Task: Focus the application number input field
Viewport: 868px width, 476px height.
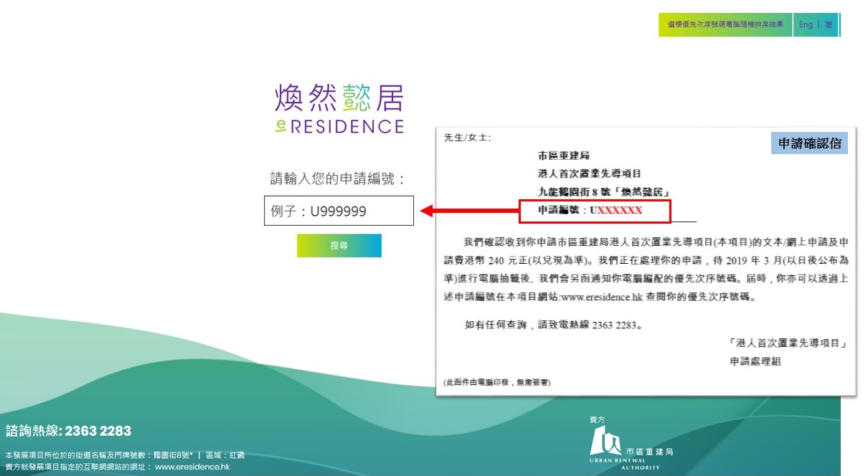Action: 339,211
